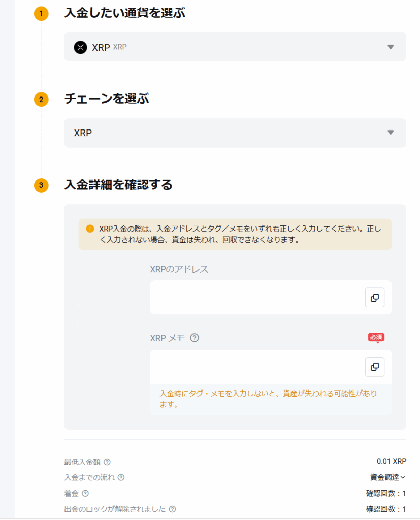
Task: Click help icon beside 出金のロックが解除されました
Action: tap(172, 509)
